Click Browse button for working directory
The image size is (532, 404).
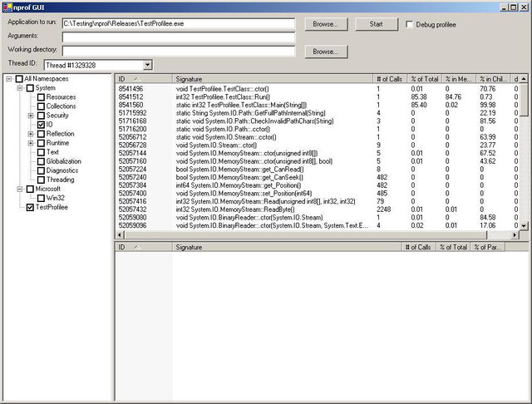click(x=326, y=52)
